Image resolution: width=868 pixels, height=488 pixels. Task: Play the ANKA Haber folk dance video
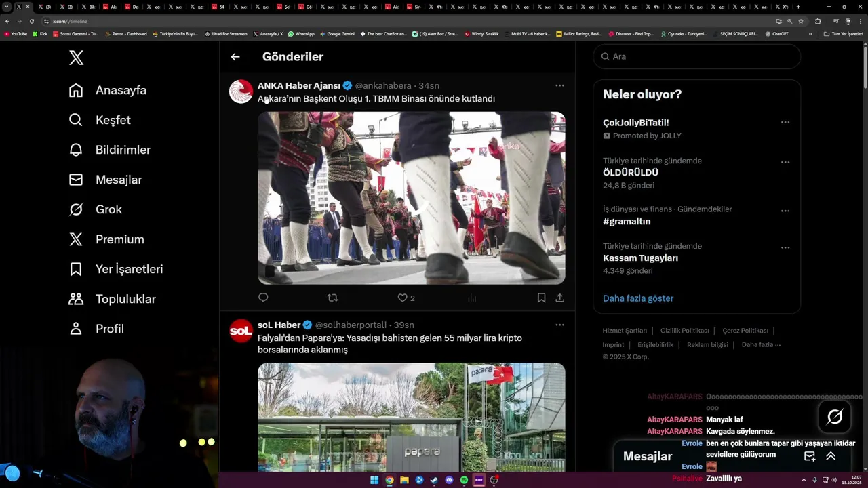tap(411, 198)
